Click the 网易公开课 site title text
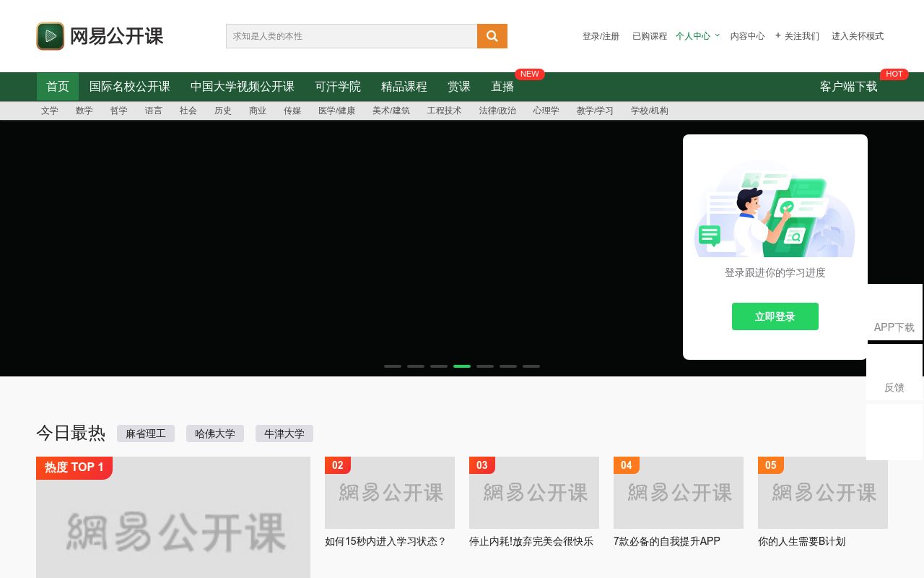The image size is (924, 578). click(x=117, y=36)
